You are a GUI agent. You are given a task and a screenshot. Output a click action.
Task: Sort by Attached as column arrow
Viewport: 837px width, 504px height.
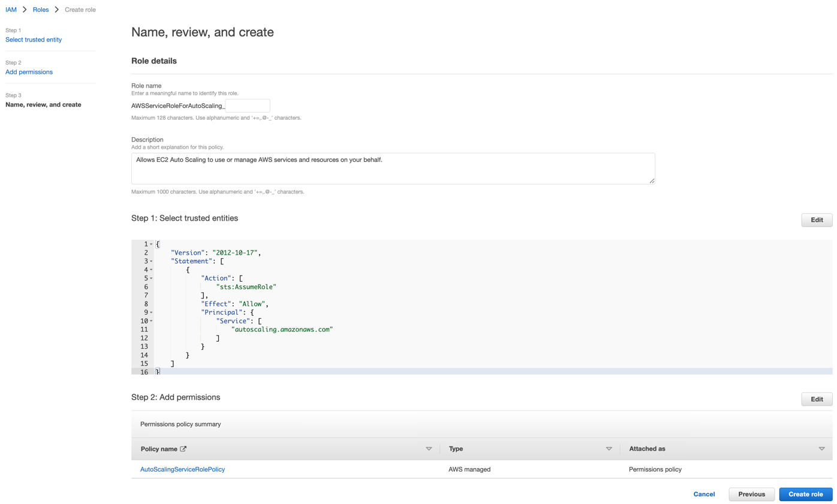click(x=821, y=449)
